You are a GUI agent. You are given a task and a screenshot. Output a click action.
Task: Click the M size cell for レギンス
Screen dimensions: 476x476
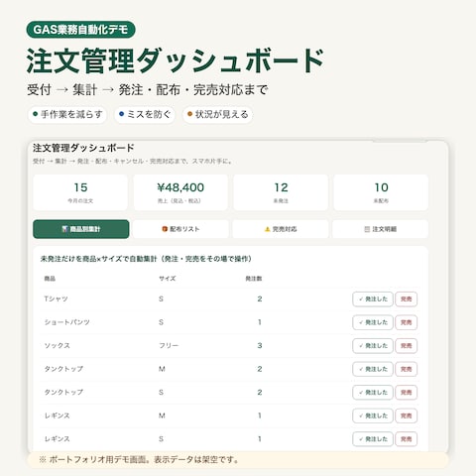coord(162,416)
